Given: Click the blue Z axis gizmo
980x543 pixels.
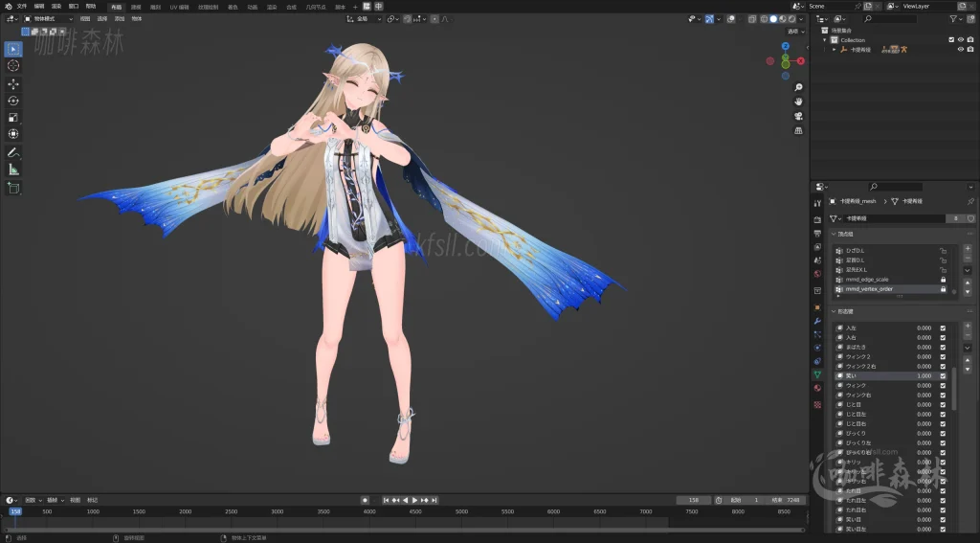Looking at the screenshot, I should (x=786, y=46).
